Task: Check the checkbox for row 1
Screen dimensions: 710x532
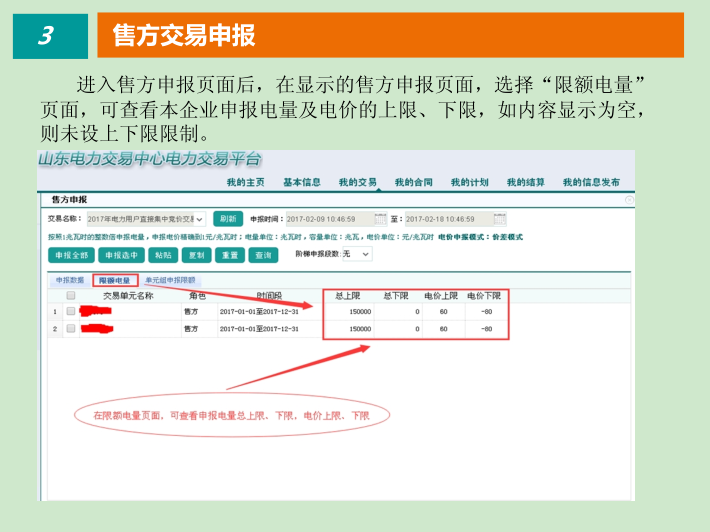Action: click(71, 312)
